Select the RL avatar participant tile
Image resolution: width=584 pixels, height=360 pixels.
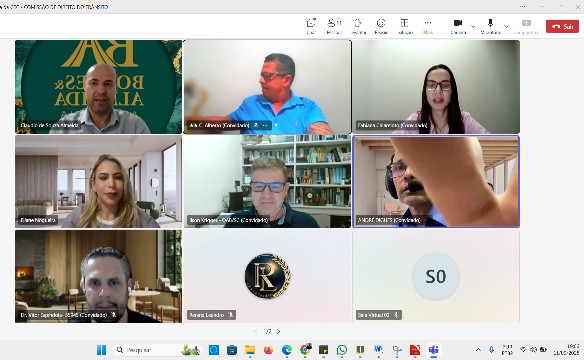pyautogui.click(x=267, y=276)
